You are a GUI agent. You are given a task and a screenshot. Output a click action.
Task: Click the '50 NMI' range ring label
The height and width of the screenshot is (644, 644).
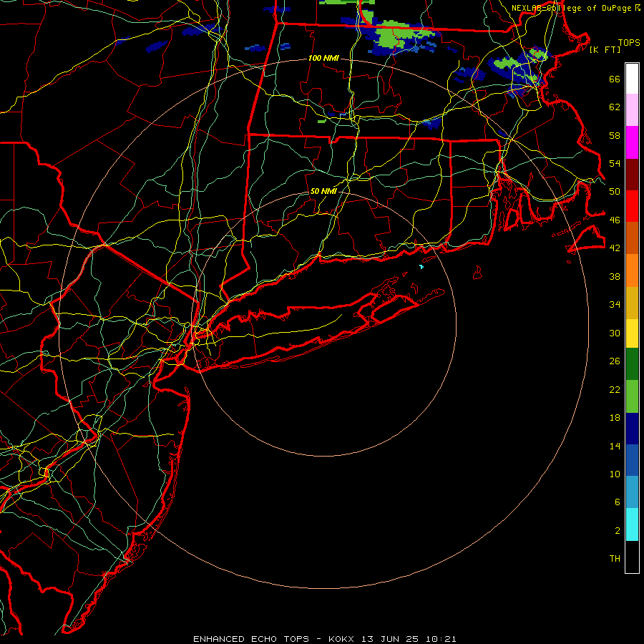(323, 191)
